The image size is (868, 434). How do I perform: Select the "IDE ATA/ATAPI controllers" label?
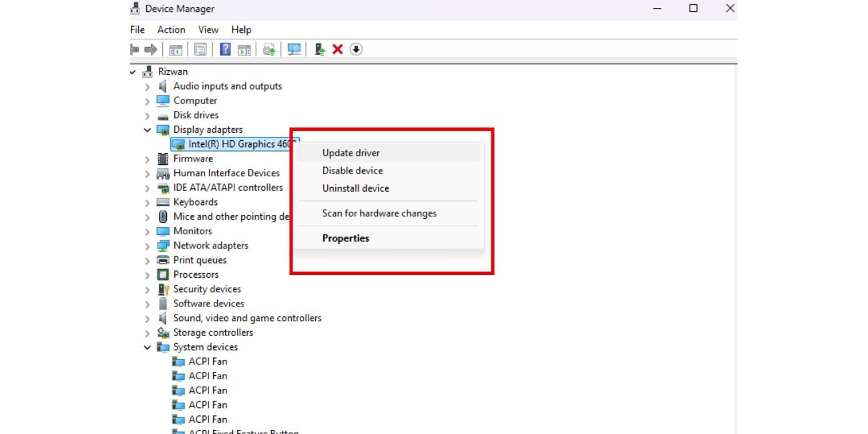pos(228,188)
